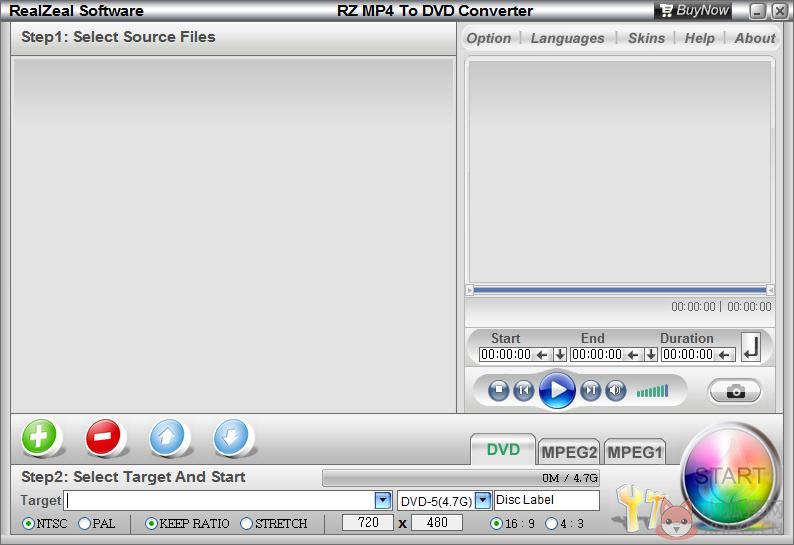Step down the Start time value
The height and width of the screenshot is (545, 794).
560,355
